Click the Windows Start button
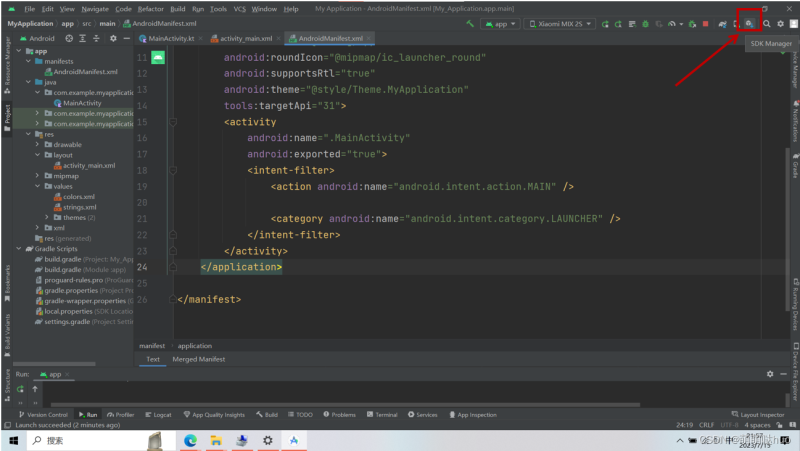The width and height of the screenshot is (800, 451). pos(14,440)
